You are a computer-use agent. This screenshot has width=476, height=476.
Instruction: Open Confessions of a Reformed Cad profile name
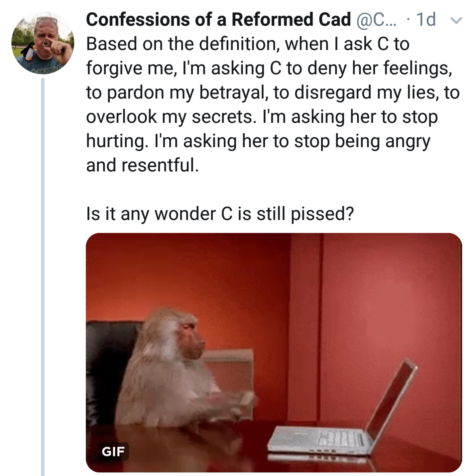pos(218,19)
